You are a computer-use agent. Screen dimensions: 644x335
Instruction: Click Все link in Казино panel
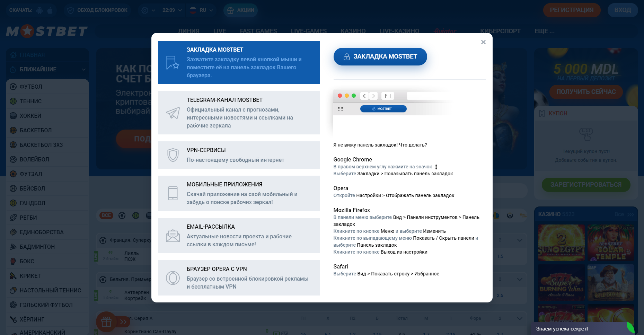[624, 214]
